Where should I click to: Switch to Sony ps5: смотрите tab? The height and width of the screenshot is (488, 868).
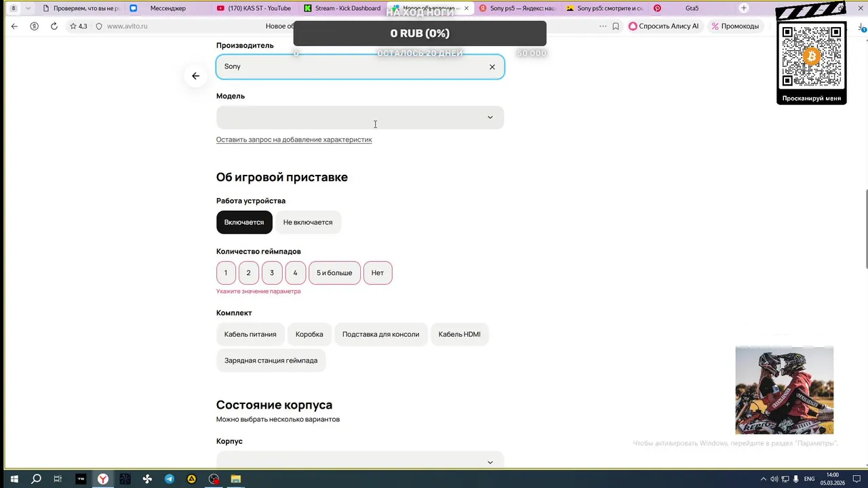pyautogui.click(x=605, y=8)
